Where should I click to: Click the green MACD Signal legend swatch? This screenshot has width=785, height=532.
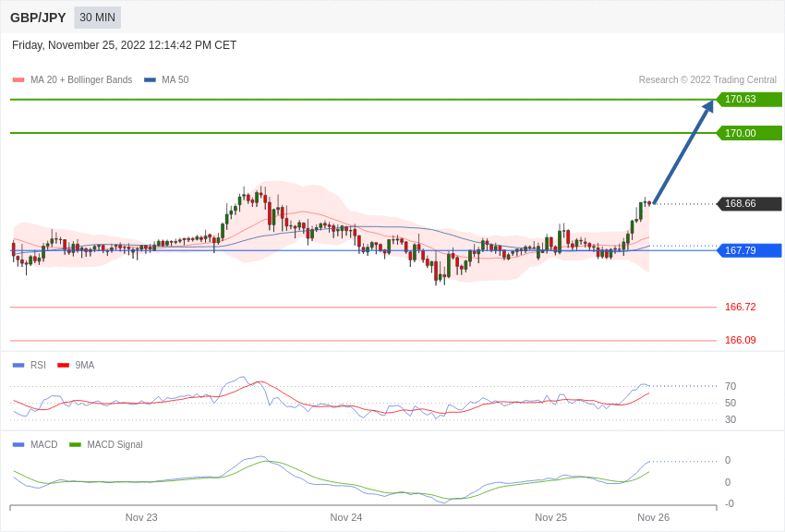click(x=75, y=445)
